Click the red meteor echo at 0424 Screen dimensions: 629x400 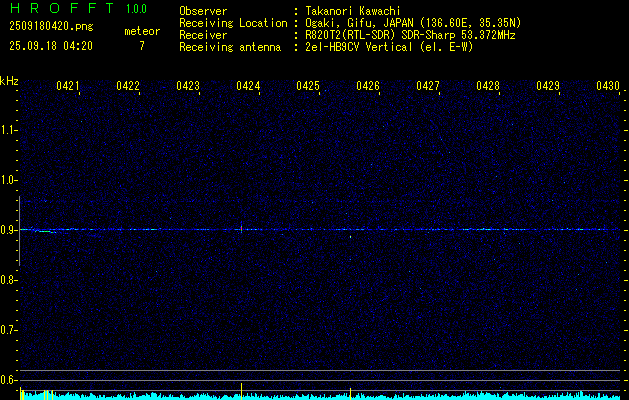[x=241, y=228]
